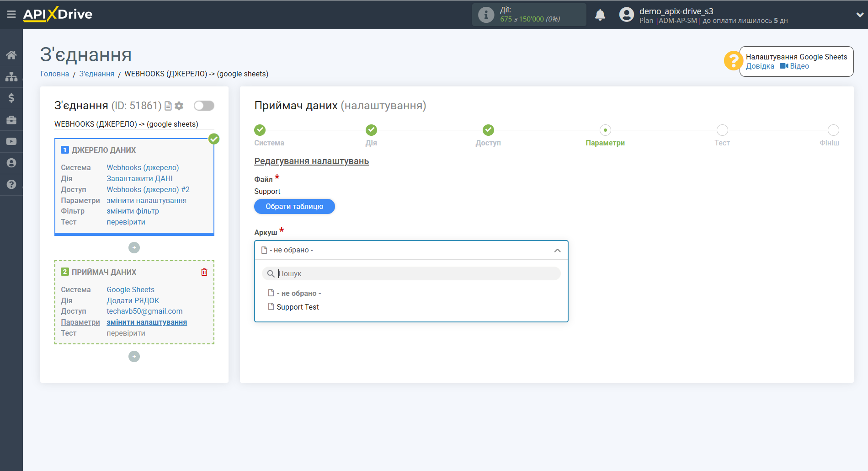Click receiver змінити налаштування link
Image resolution: width=868 pixels, height=471 pixels.
pyautogui.click(x=147, y=322)
